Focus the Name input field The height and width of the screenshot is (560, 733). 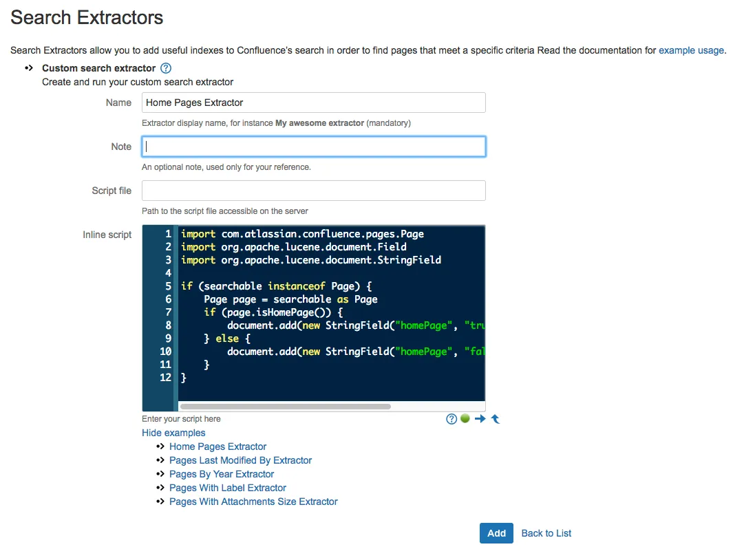(x=314, y=103)
